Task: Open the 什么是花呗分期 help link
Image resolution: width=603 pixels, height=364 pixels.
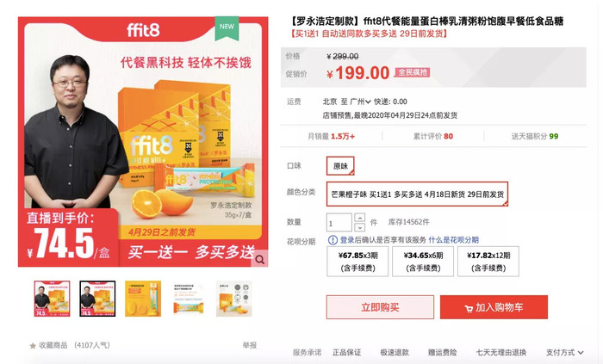Action: click(x=454, y=240)
